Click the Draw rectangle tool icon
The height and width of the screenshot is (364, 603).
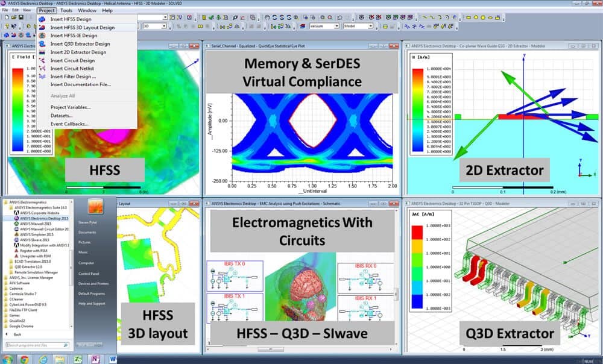click(469, 17)
